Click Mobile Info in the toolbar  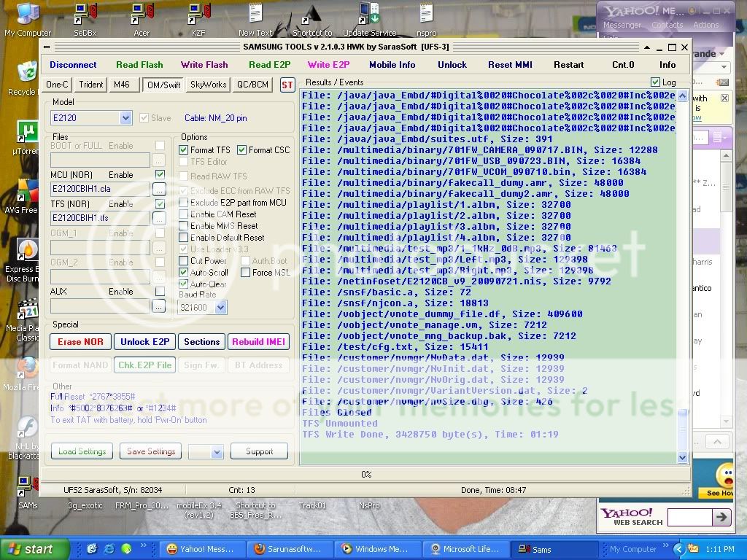392,65
